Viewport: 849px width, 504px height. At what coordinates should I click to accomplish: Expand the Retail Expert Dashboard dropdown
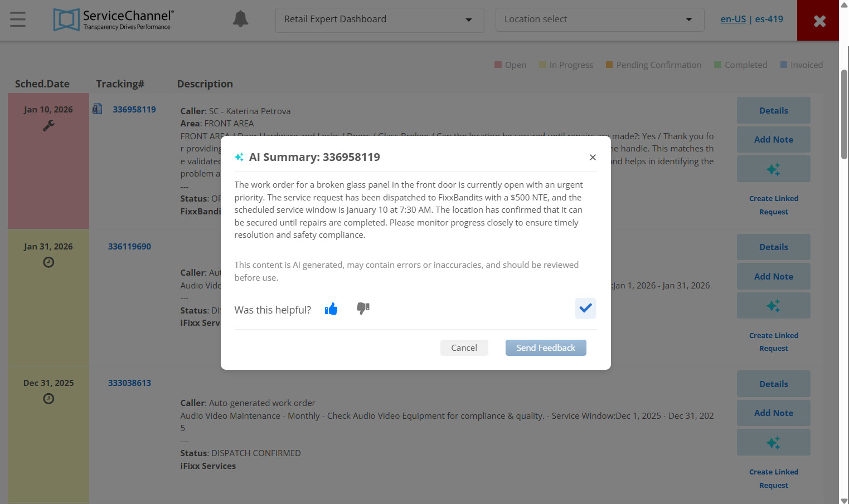pyautogui.click(x=379, y=19)
